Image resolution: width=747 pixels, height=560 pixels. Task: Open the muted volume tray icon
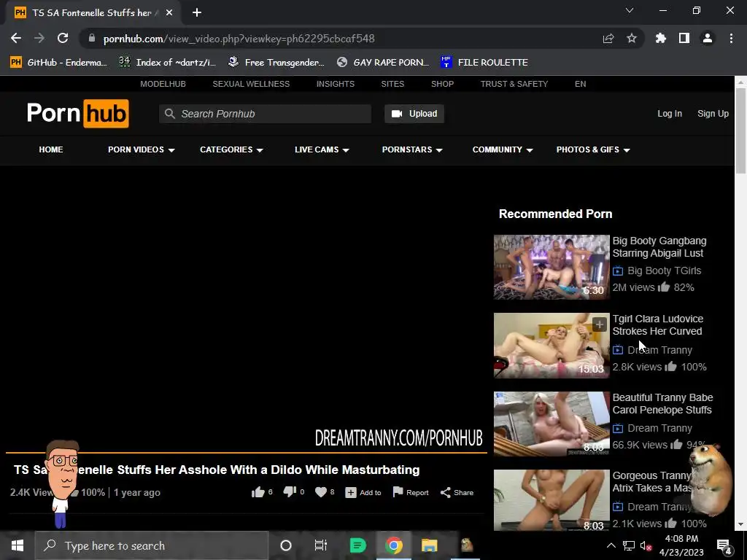point(646,545)
